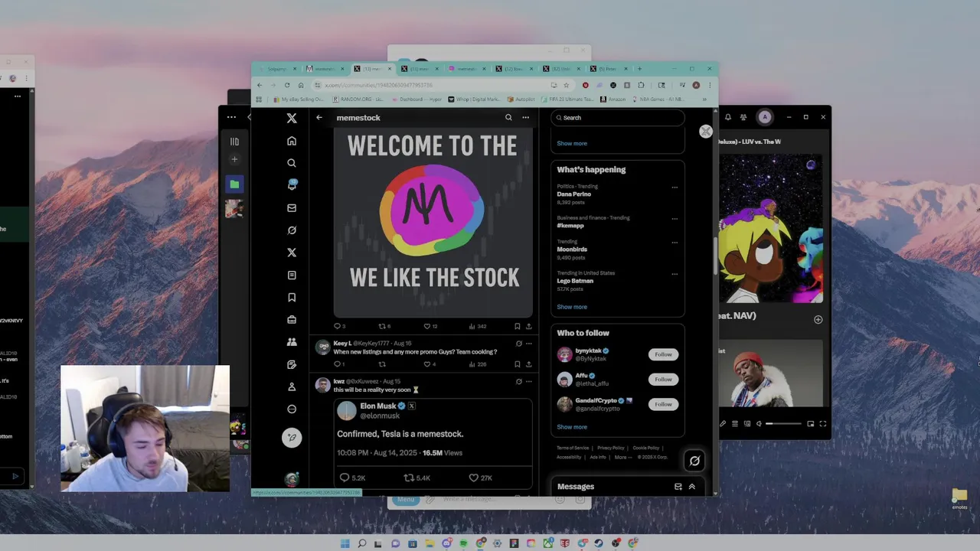Expand the Messages drawer
Viewport: 980px width, 551px height.
(x=691, y=487)
